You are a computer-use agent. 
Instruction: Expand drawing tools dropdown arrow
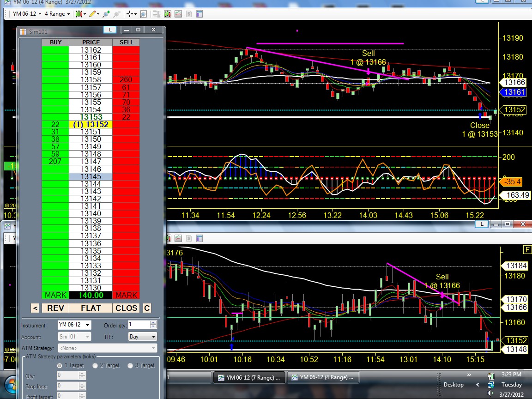98,14
